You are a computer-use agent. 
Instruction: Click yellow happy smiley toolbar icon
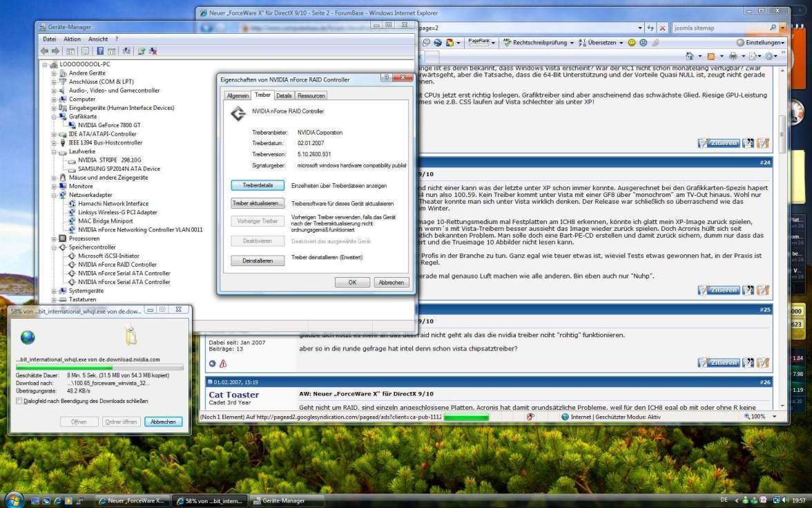(x=632, y=43)
